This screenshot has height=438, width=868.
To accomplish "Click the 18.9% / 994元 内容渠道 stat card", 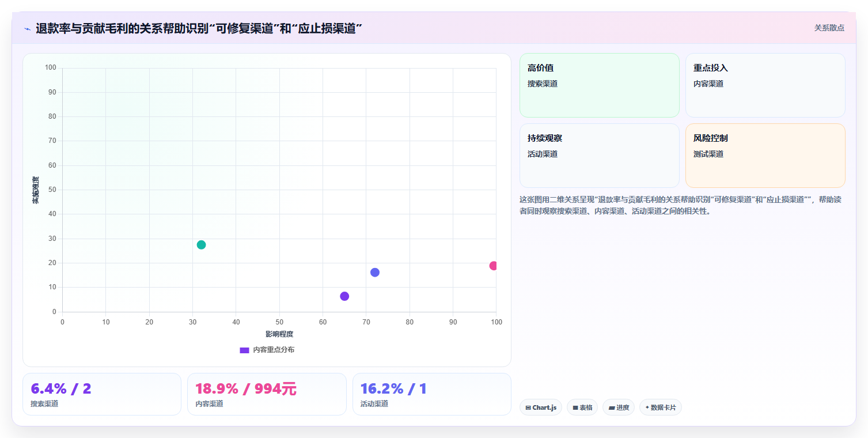I will (267, 394).
